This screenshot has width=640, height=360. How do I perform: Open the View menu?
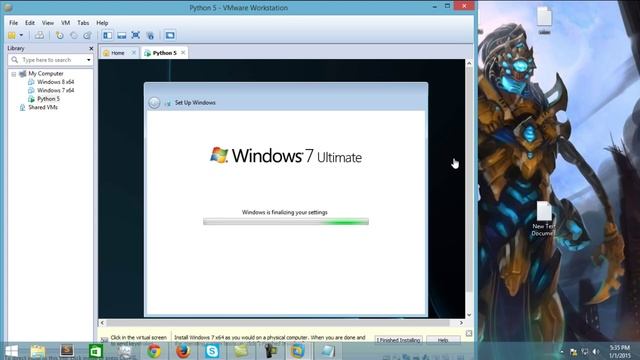click(48, 23)
